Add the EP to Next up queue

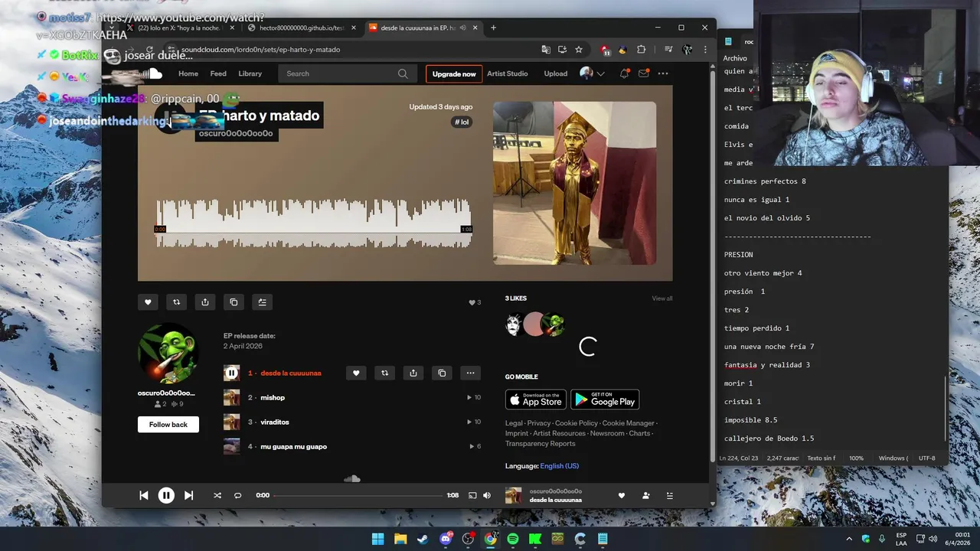tap(262, 302)
